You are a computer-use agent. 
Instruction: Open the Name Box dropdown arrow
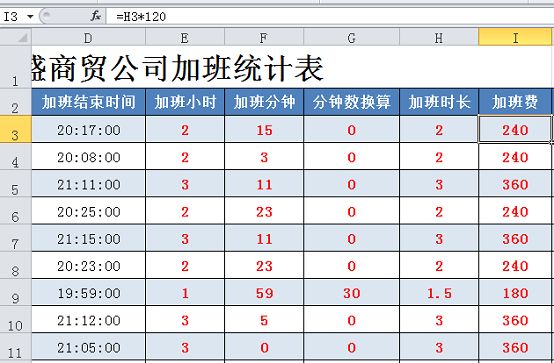point(30,17)
